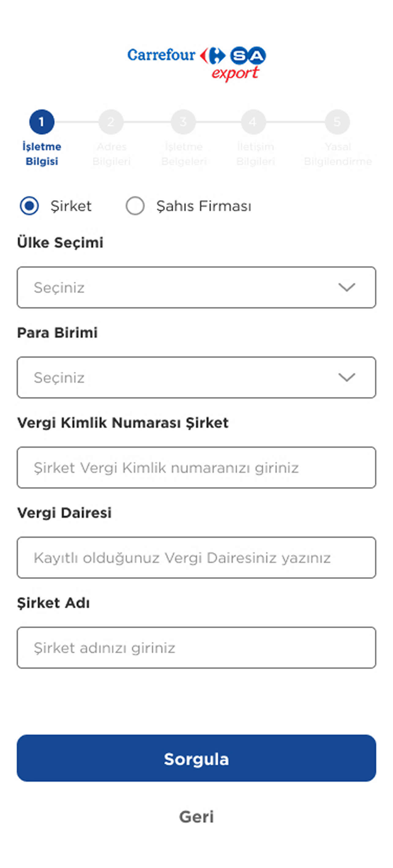Click the CarrefourSA export logo
This screenshot has width=393, height=868.
point(196,63)
